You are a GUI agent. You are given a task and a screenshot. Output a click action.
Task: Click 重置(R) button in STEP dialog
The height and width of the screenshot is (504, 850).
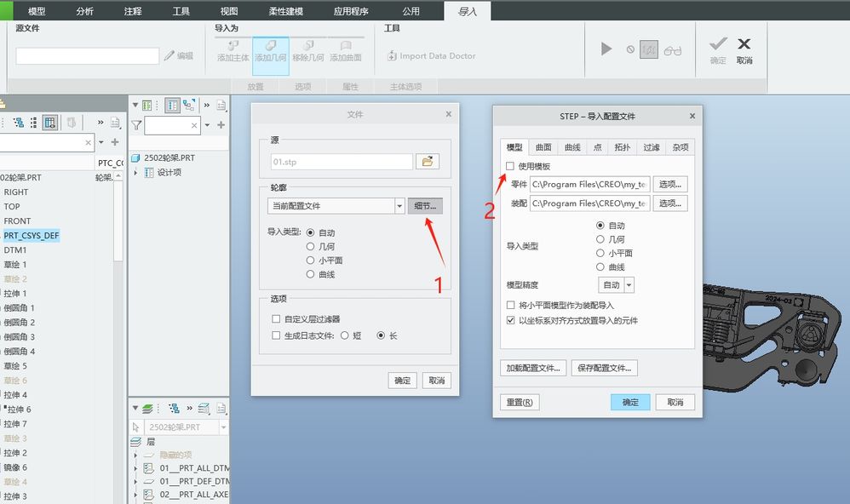[520, 402]
